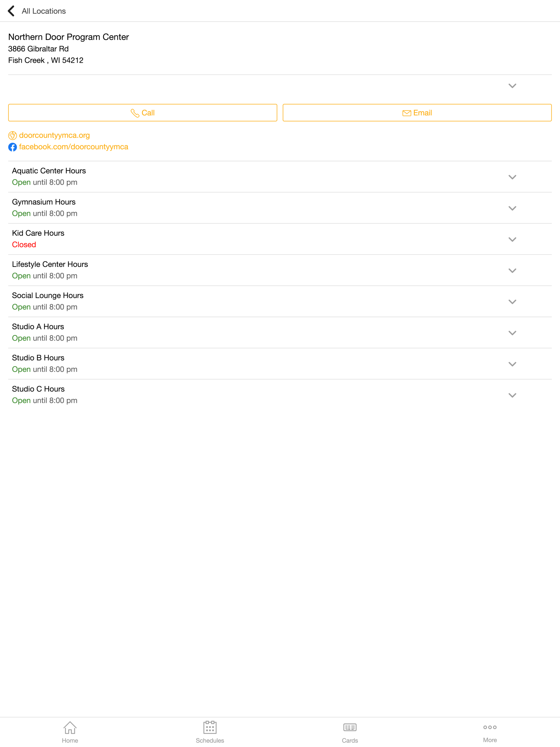Go back using the left chevron arrow
560x747 pixels.
(x=11, y=11)
